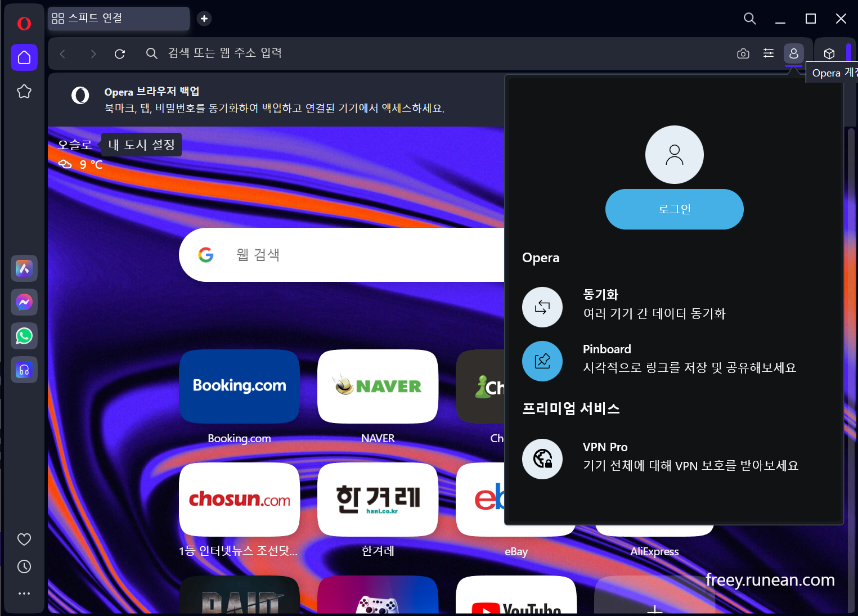Open the Booking.com speed dial tile
The image size is (858, 616).
click(240, 386)
